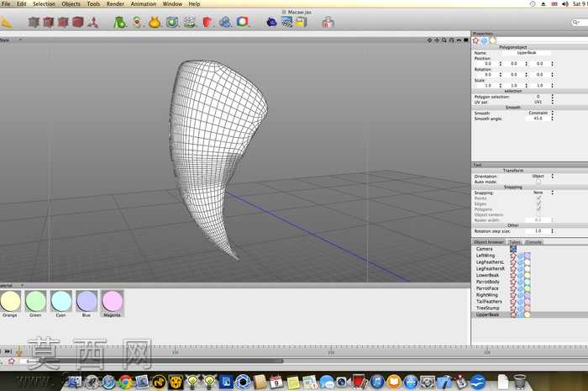Click the Smooth angle stepper
The image size is (588, 391).
click(553, 119)
